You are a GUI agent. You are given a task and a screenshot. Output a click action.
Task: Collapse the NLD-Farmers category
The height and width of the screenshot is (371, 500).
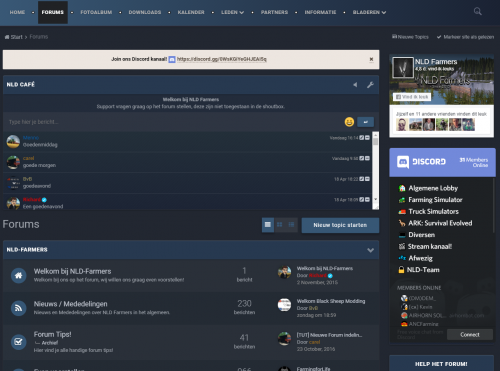[370, 250]
